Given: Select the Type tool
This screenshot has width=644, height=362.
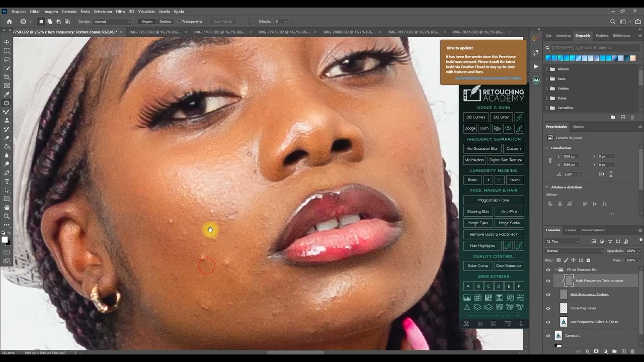Looking at the screenshot, I should [7, 182].
